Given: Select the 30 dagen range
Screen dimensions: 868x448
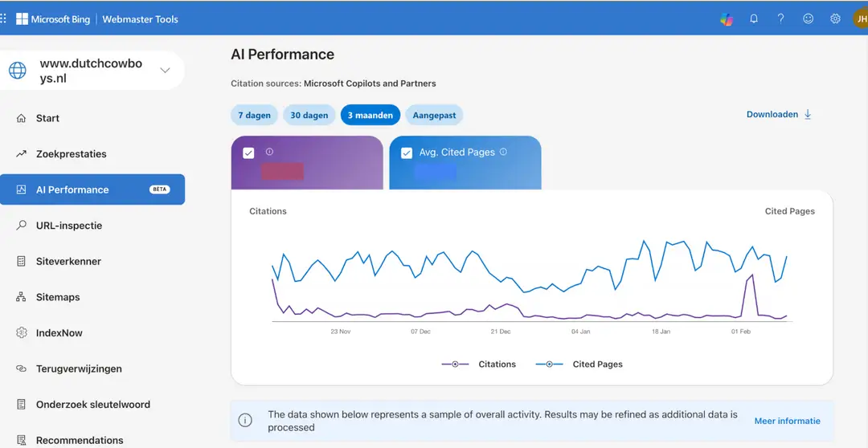Looking at the screenshot, I should point(309,115).
